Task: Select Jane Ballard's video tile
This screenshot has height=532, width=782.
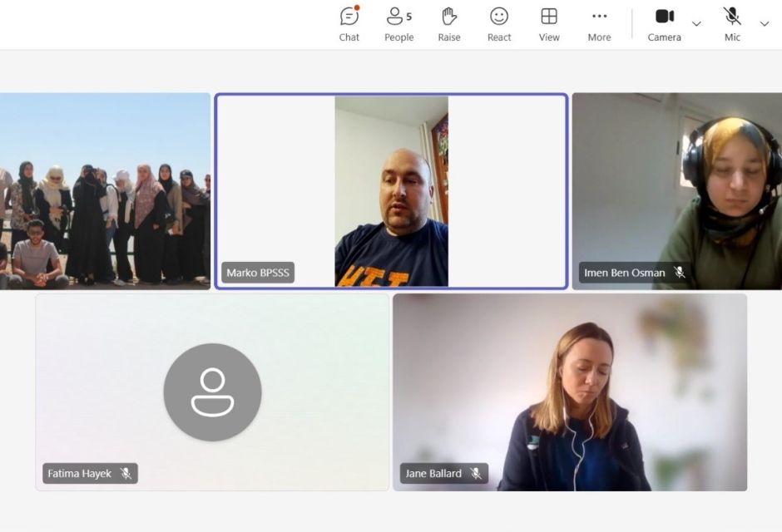Action: [x=570, y=392]
